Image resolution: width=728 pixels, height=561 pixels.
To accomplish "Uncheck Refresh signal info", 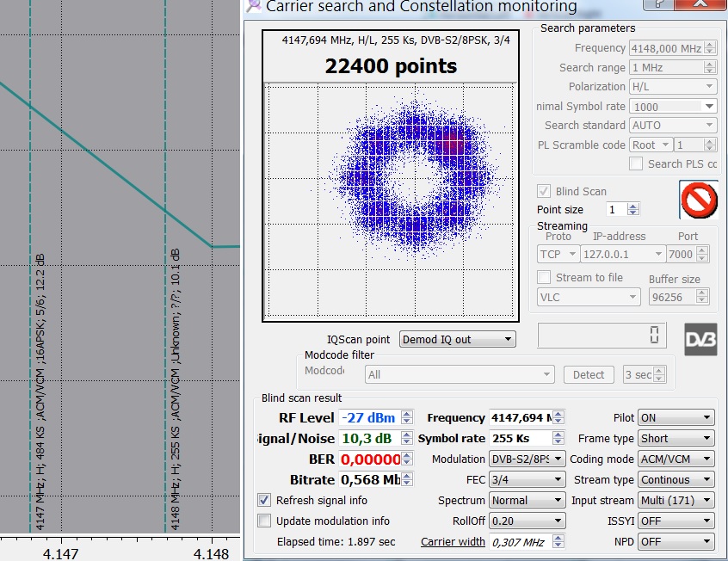I will 264,500.
